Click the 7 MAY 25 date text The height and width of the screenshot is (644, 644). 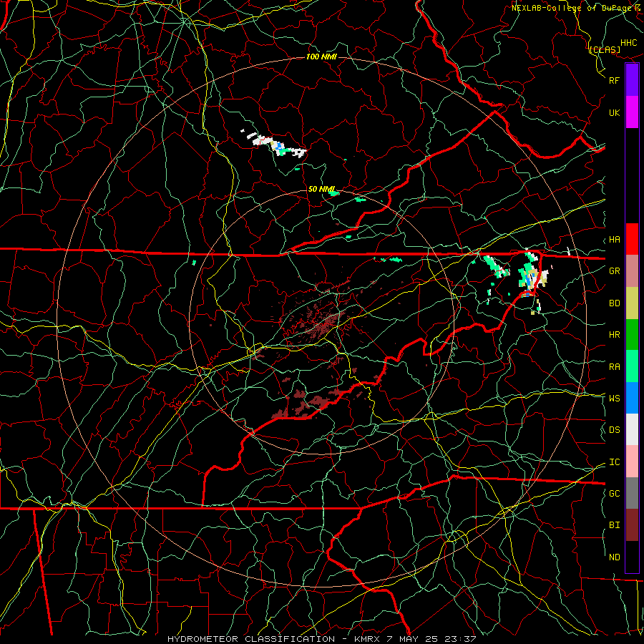[413, 639]
